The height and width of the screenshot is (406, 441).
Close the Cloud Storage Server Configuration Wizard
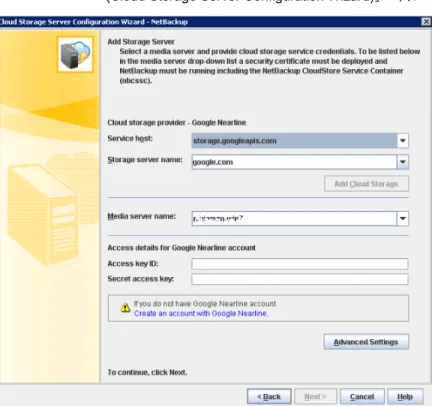tap(426, 22)
